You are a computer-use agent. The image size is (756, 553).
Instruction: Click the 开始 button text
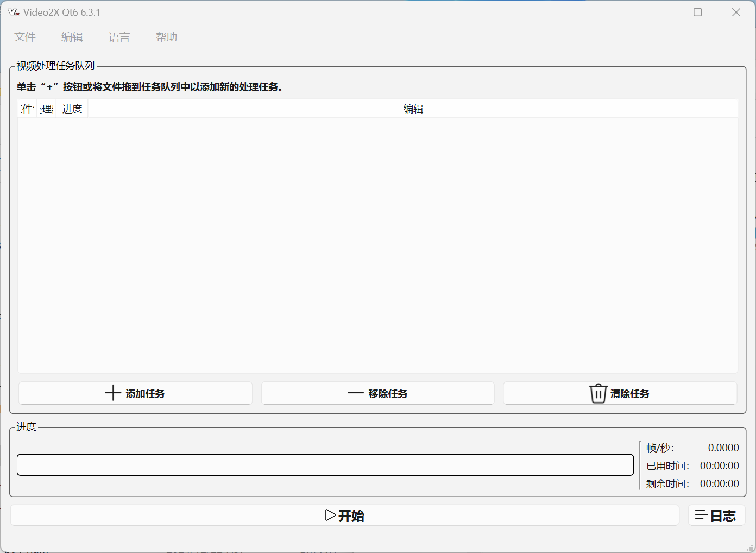pyautogui.click(x=351, y=516)
